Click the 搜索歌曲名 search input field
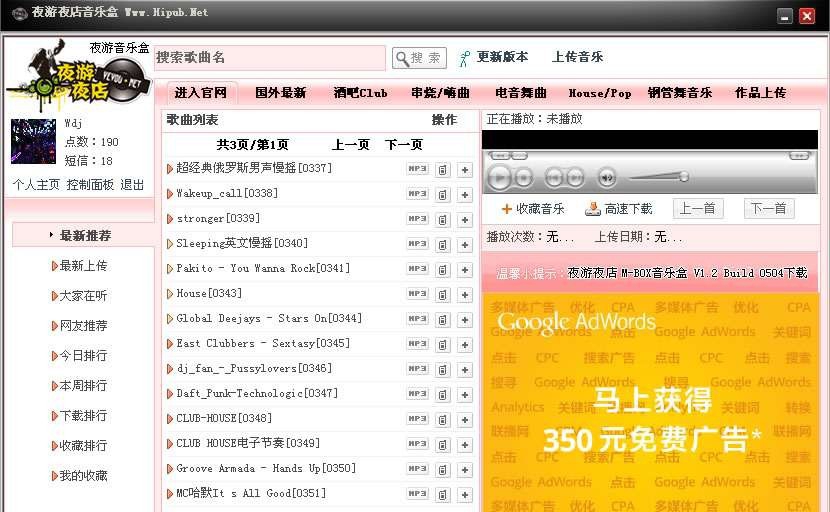 pyautogui.click(x=269, y=58)
